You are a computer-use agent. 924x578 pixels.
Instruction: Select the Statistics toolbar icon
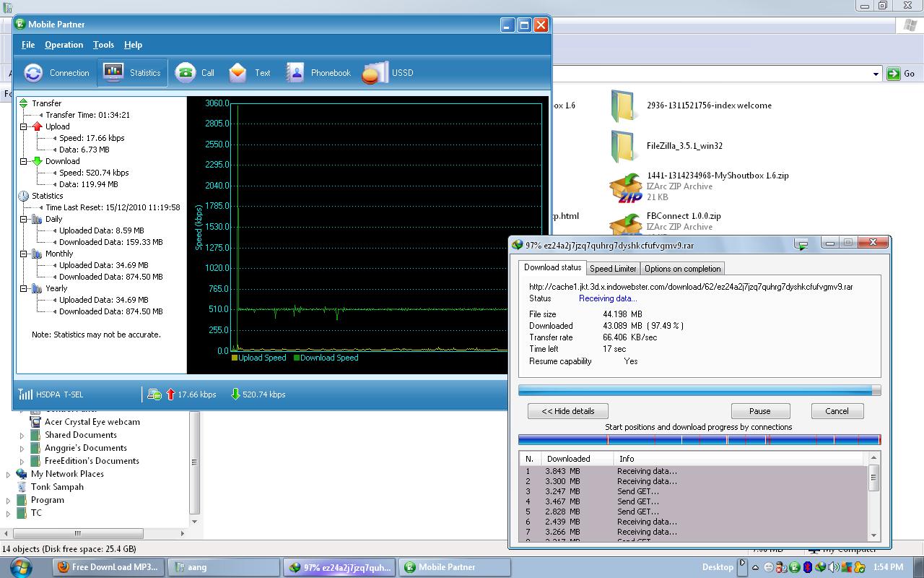(x=113, y=72)
